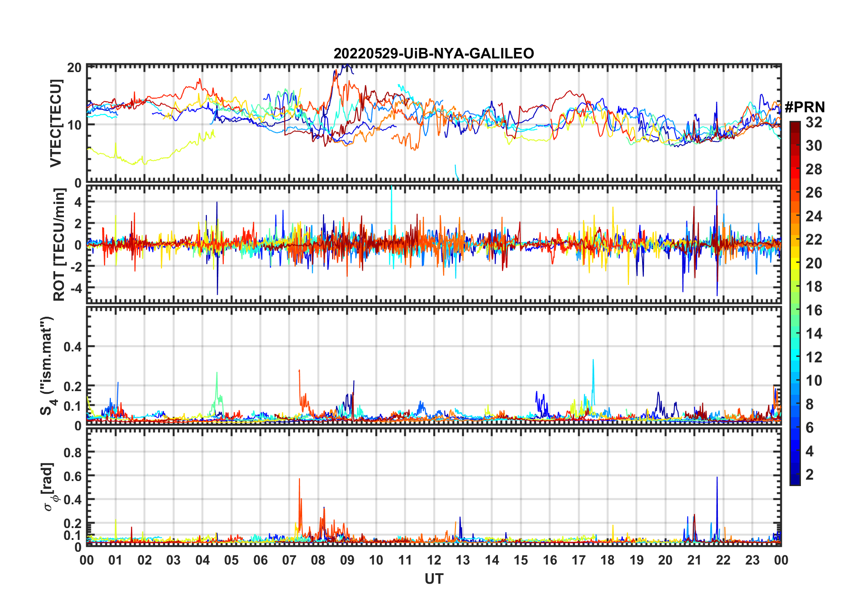Click σφ panel y-tick label 0.8

(73, 453)
